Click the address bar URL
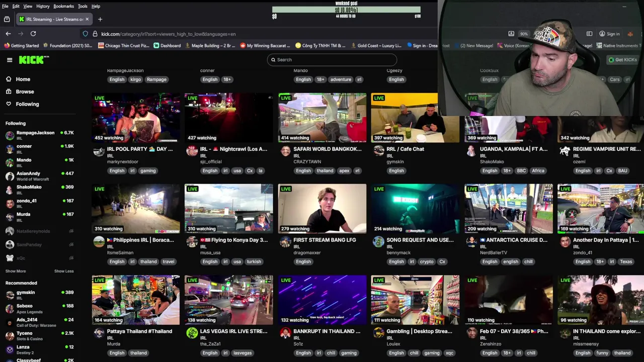This screenshot has width=644, height=362. coord(168,34)
